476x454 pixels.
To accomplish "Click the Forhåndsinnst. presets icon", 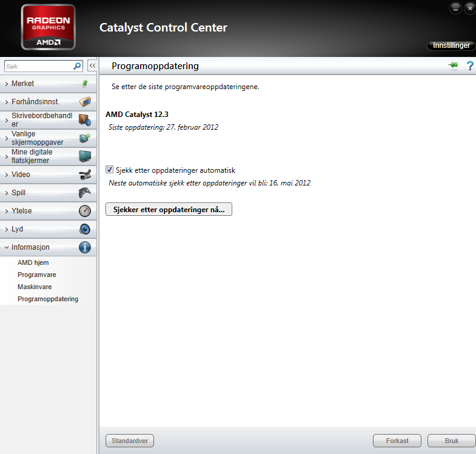I will click(x=85, y=102).
